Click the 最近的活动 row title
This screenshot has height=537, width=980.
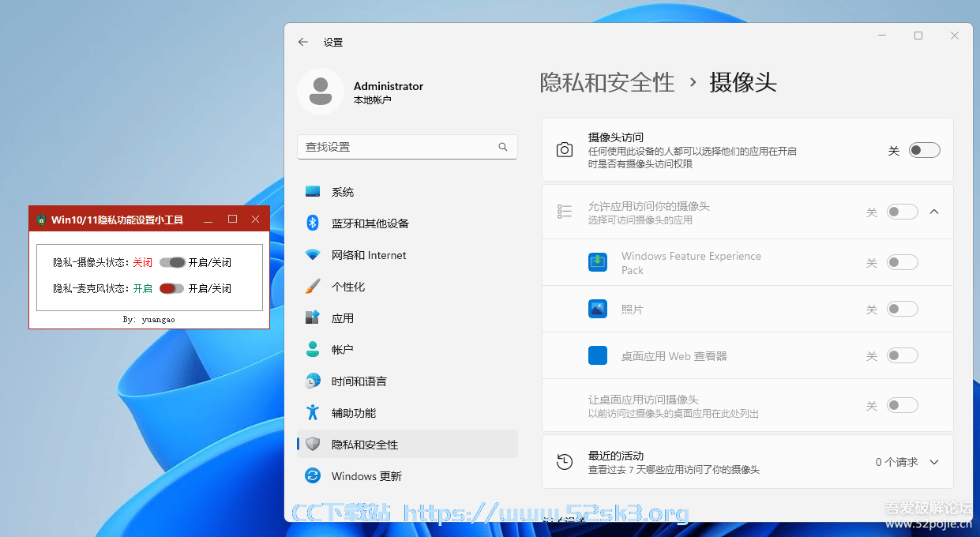(616, 456)
